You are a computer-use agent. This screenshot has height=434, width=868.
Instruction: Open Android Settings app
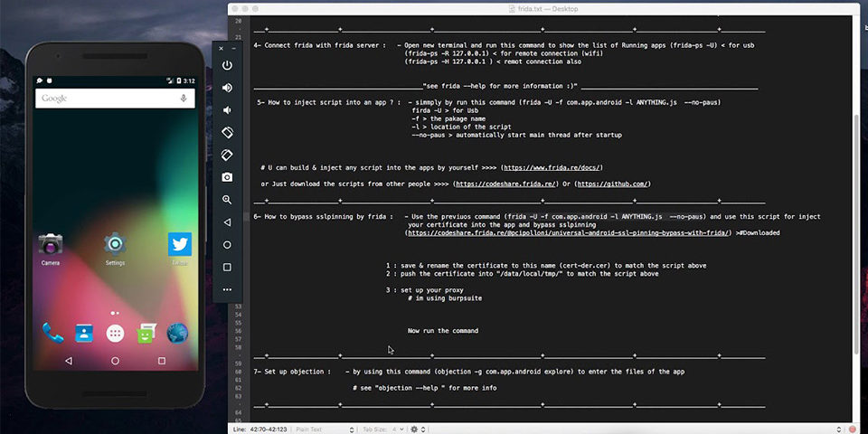(x=115, y=244)
